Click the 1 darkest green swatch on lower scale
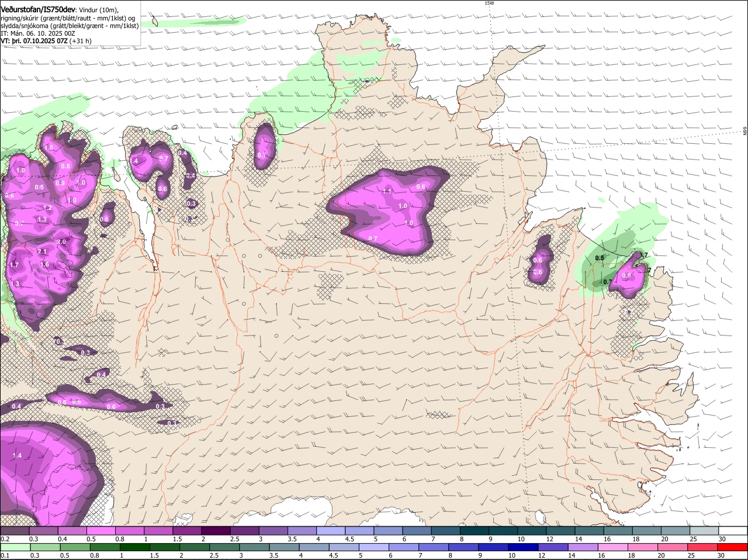The height and width of the screenshot is (560, 748). 135,547
